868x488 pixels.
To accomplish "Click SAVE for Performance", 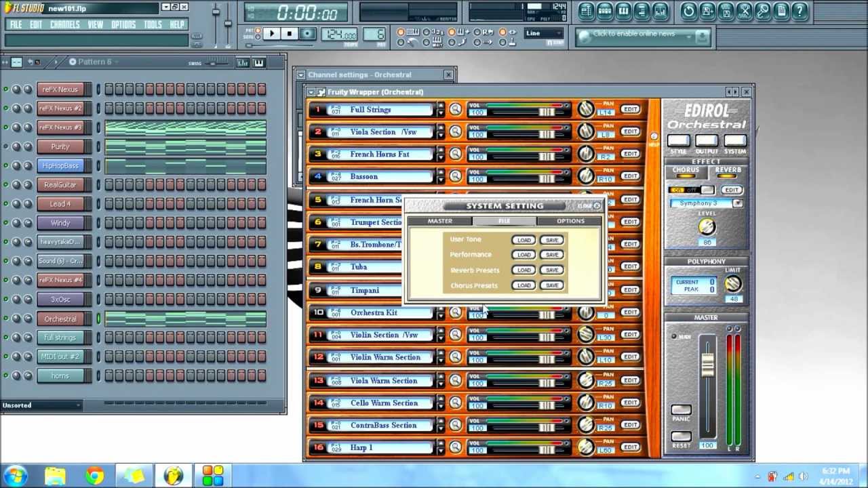I will click(x=552, y=255).
